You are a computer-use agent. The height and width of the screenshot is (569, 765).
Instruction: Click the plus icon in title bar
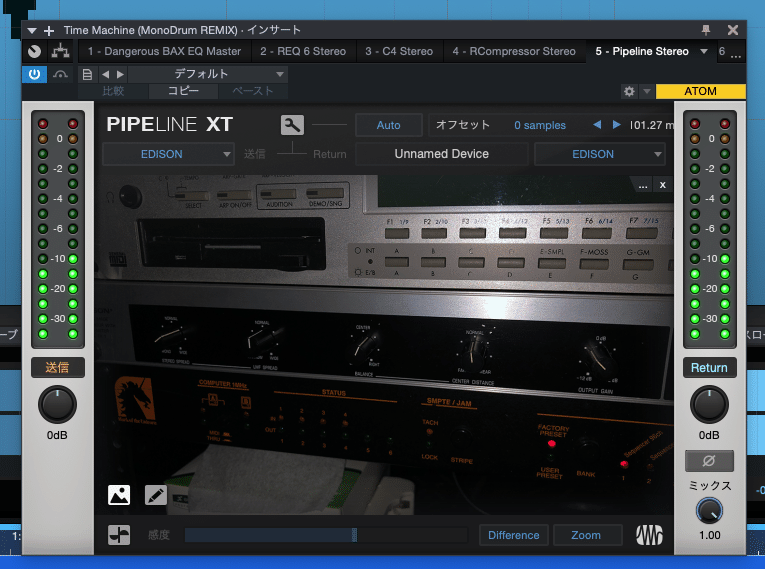click(x=49, y=31)
